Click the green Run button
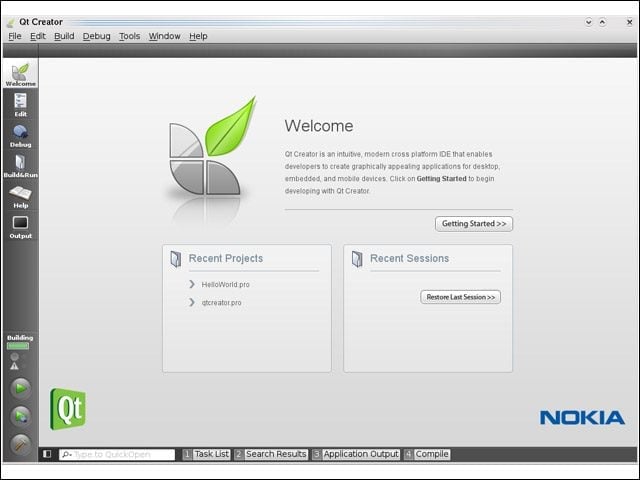 [x=20, y=388]
